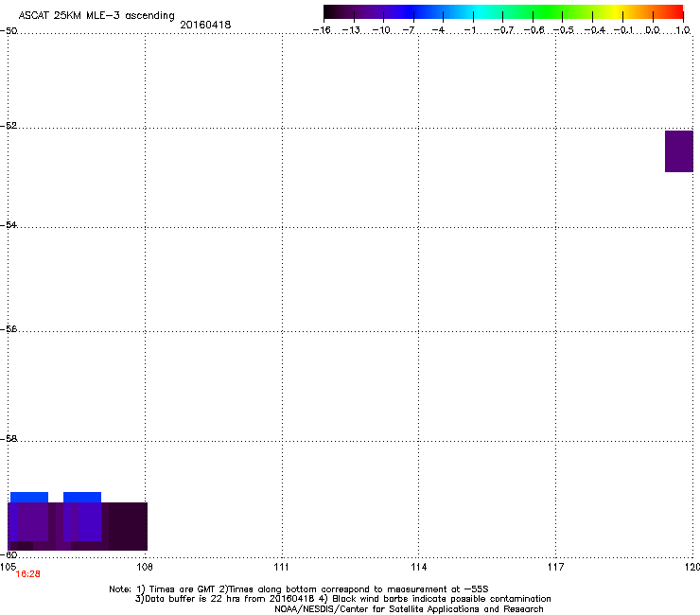Click the latitude axis label -56
Image resolution: width=700 pixels, height=615 pixels.
[x=9, y=328]
